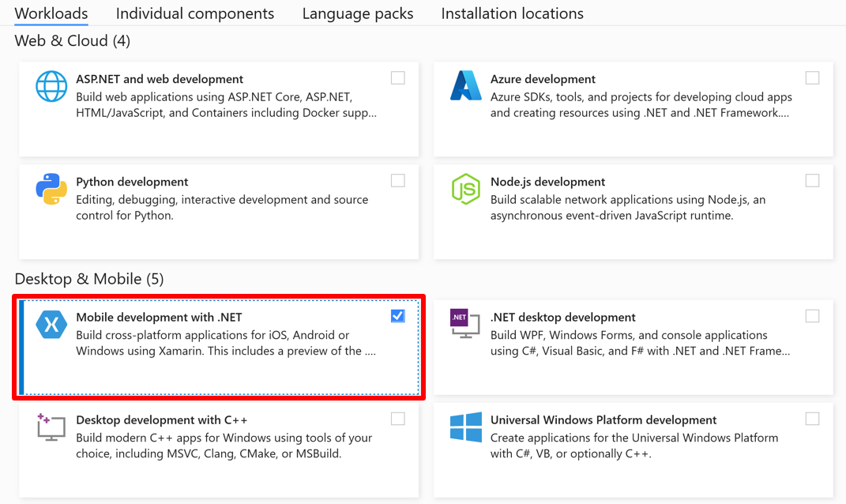Check the Azure development workload box
The height and width of the screenshot is (504, 846).
[812, 78]
